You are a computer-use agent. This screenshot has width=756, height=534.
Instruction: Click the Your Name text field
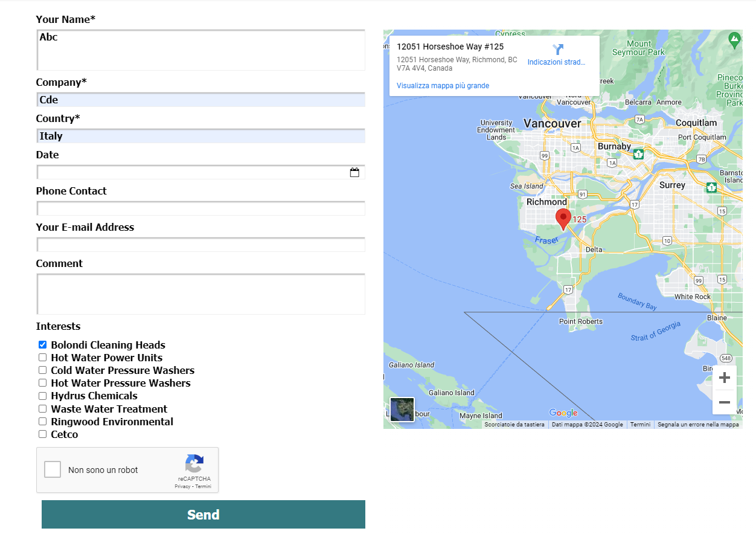(201, 50)
